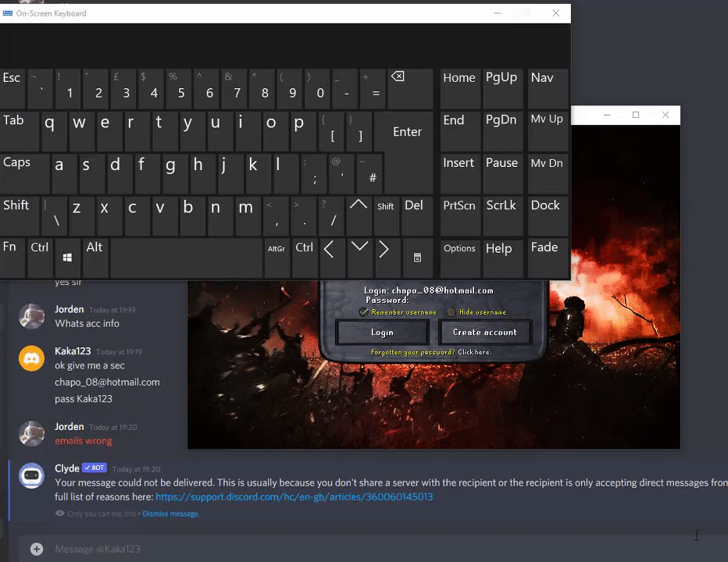The height and width of the screenshot is (562, 728).
Task: Click the up arrow key
Action: 358,215
